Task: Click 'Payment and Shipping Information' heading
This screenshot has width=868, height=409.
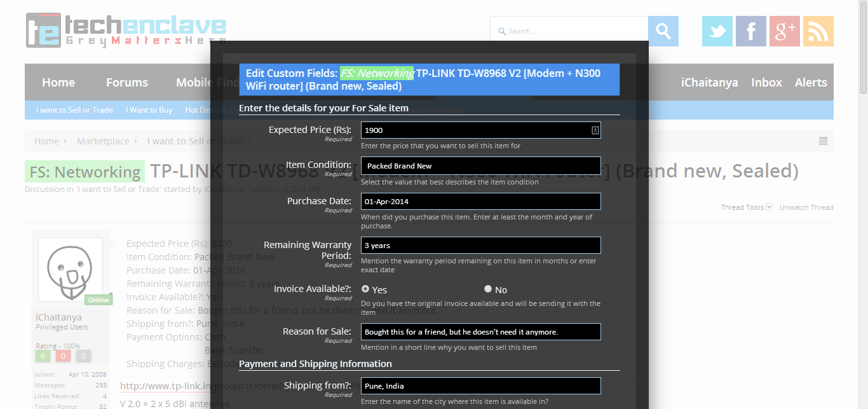Action: (315, 364)
